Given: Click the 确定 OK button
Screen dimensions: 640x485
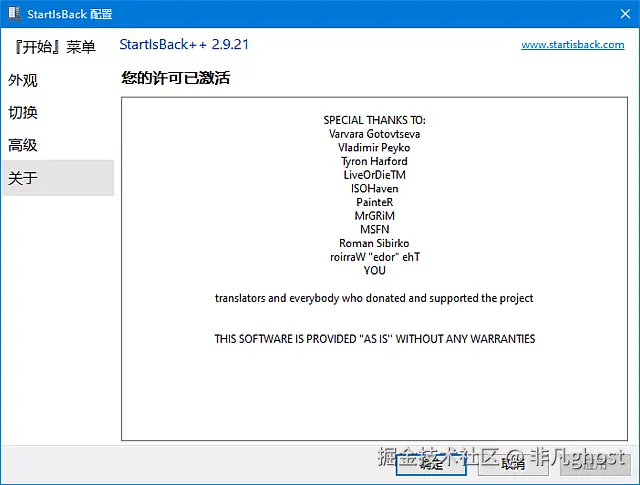Looking at the screenshot, I should click(x=431, y=464).
